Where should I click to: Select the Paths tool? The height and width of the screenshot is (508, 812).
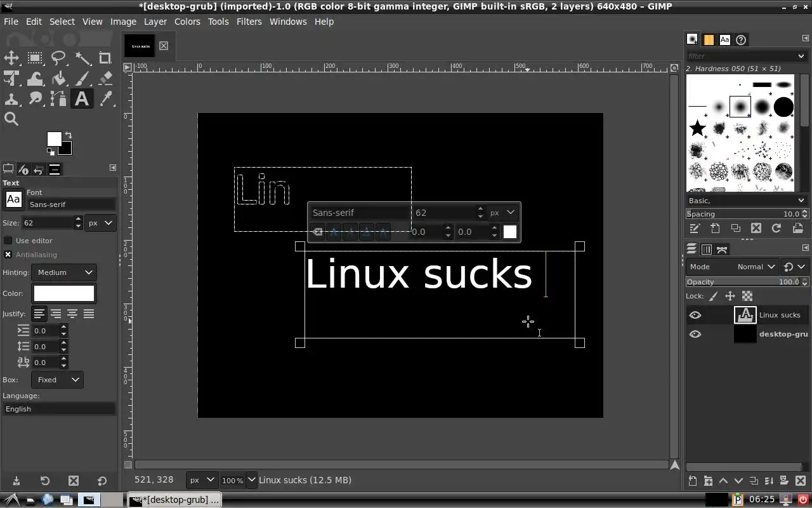click(x=58, y=99)
